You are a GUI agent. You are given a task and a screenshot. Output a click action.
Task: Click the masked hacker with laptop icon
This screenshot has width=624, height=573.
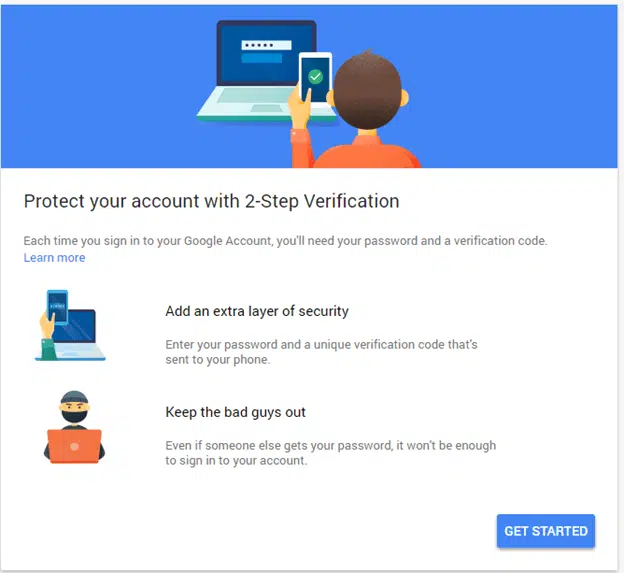[x=74, y=427]
